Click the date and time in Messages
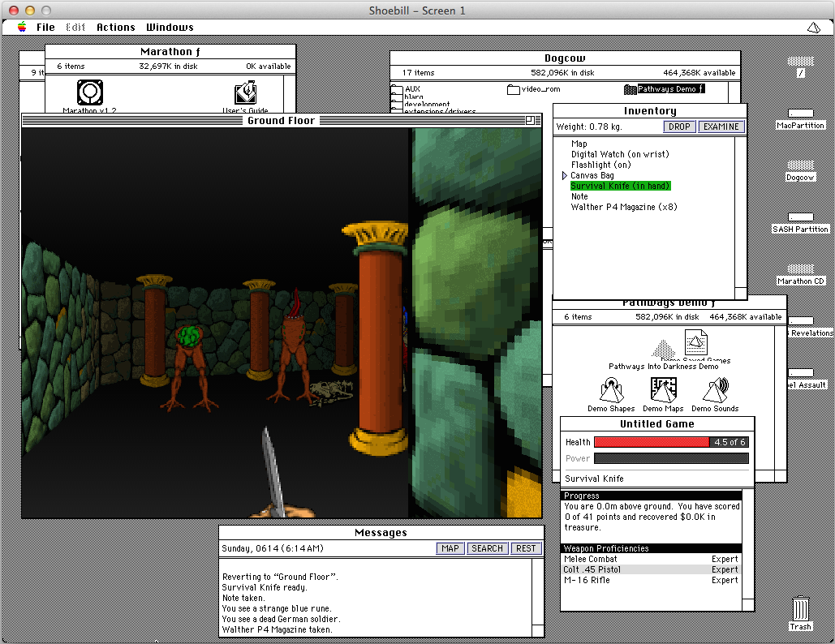The height and width of the screenshot is (644, 835). [x=273, y=548]
